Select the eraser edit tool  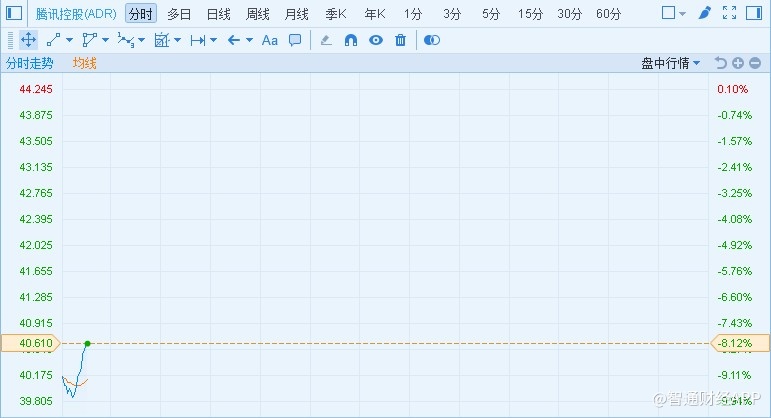tap(326, 40)
